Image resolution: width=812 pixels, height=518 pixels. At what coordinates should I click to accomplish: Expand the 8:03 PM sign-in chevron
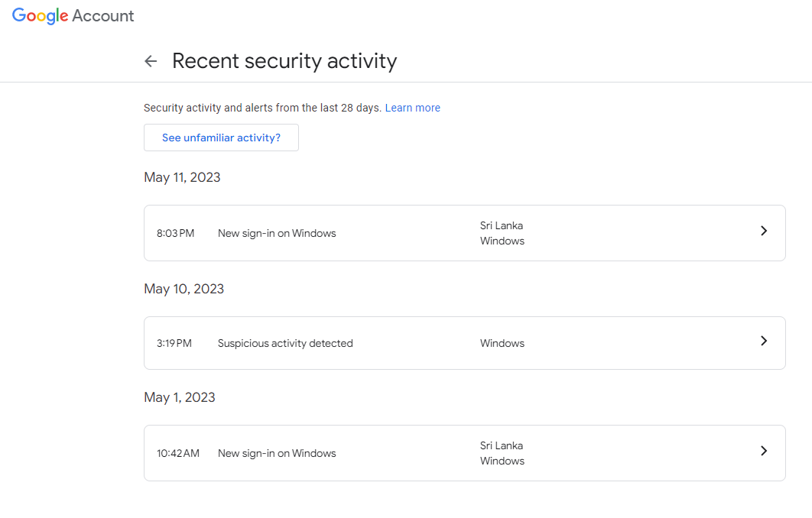tap(764, 231)
